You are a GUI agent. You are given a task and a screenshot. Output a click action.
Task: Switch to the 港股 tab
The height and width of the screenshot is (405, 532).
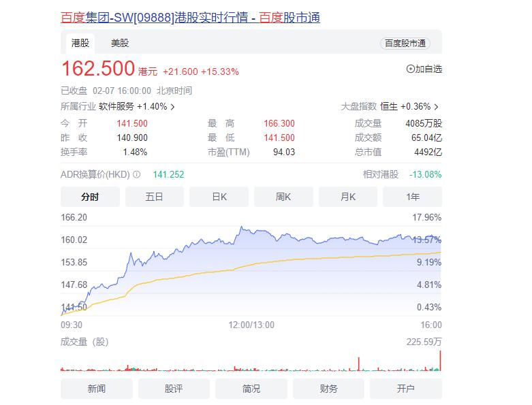pyautogui.click(x=80, y=43)
